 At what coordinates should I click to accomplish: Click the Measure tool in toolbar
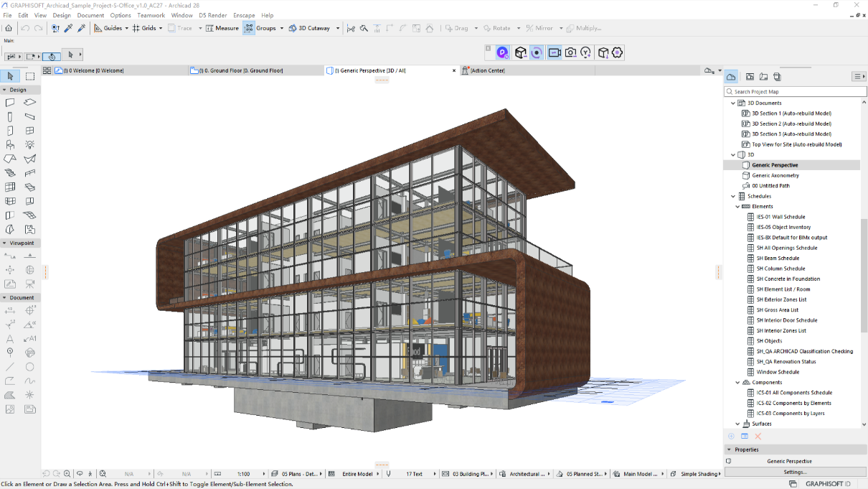(222, 28)
